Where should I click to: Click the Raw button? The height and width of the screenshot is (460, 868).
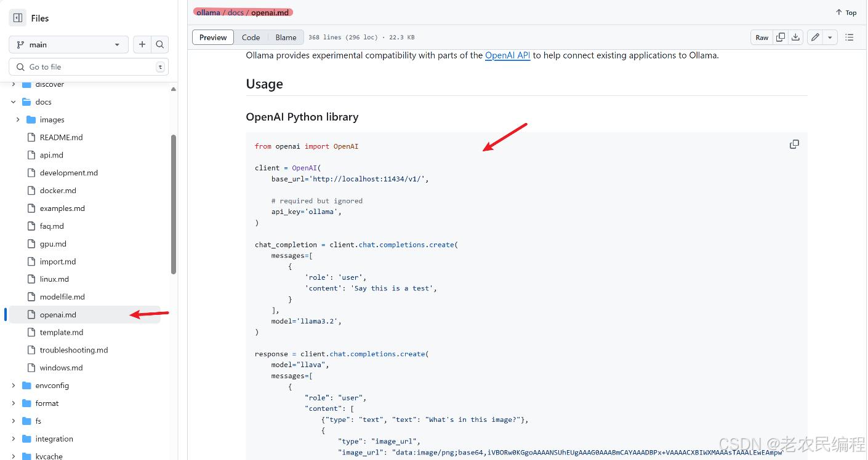click(762, 37)
